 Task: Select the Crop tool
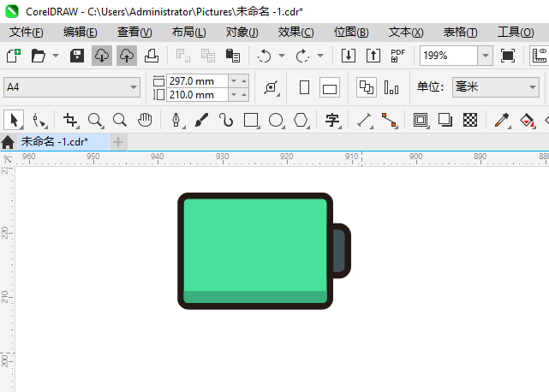coord(71,120)
